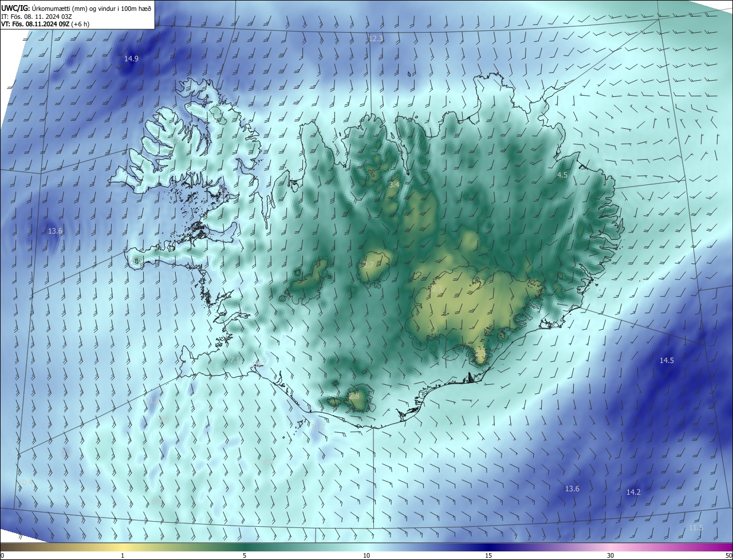Click the colour scale tick labelled 50
Screen dimensions: 733x560
tap(728, 556)
